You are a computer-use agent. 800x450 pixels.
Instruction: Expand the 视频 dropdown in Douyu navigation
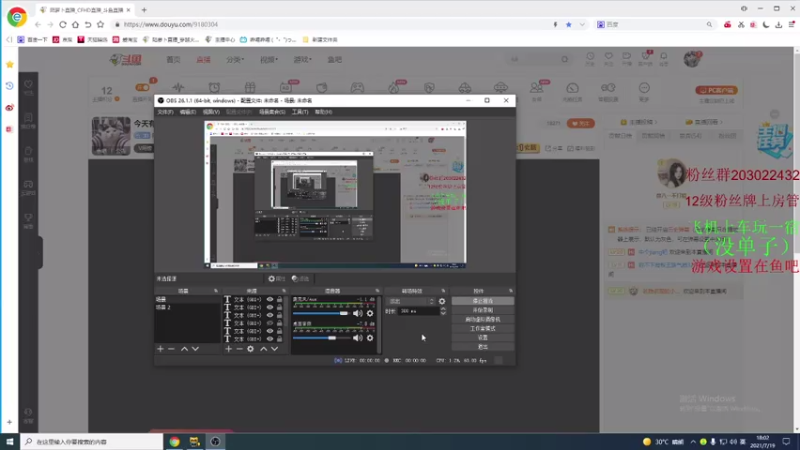(x=269, y=60)
